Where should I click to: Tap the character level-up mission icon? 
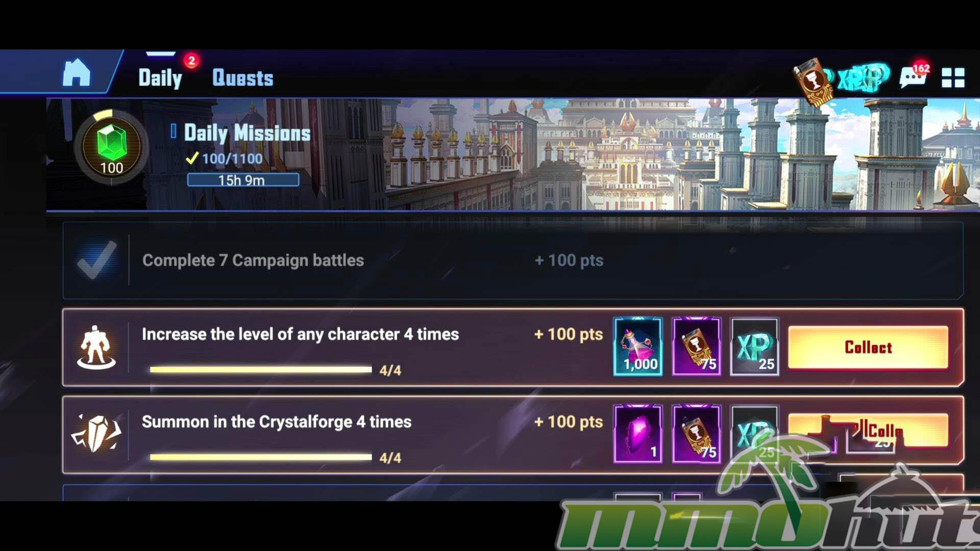click(x=96, y=347)
